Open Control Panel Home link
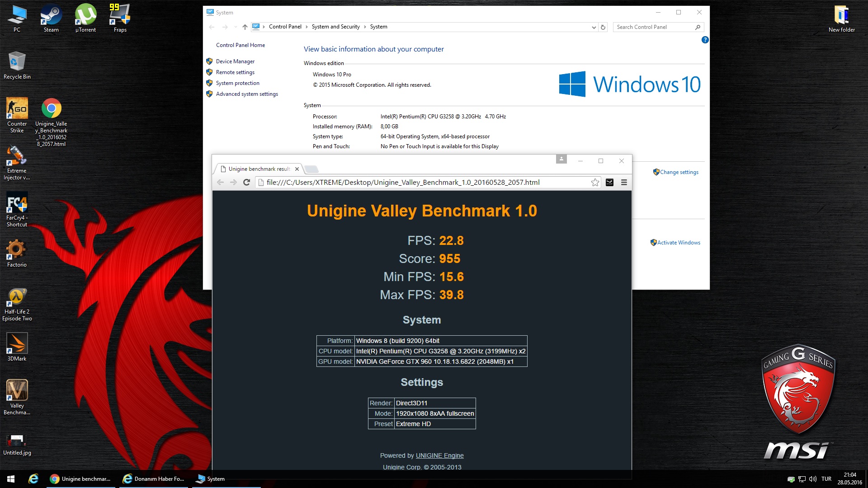The image size is (868, 488). pos(241,45)
